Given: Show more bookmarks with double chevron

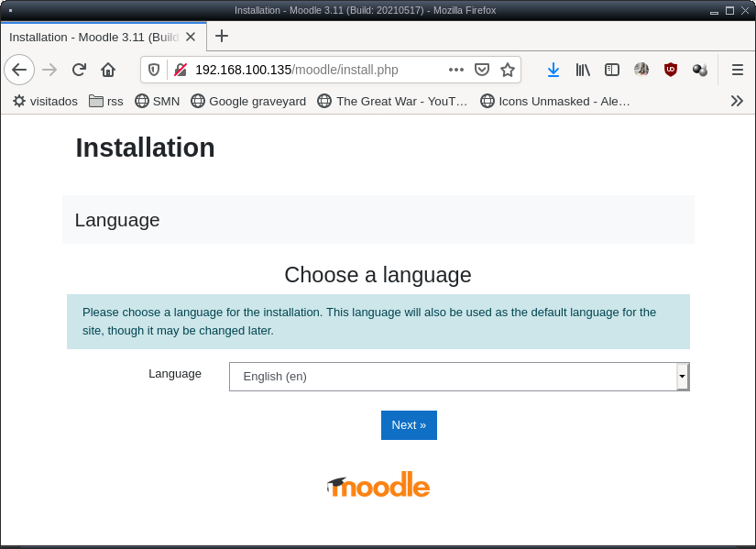Looking at the screenshot, I should [737, 101].
